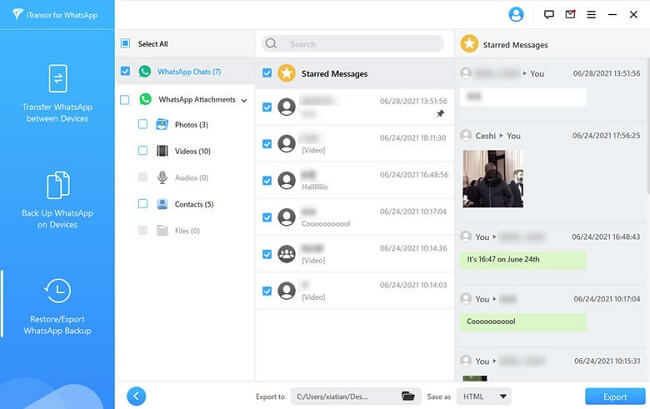
Task: Click the green Coooooooooool message bubble
Action: tap(523, 322)
